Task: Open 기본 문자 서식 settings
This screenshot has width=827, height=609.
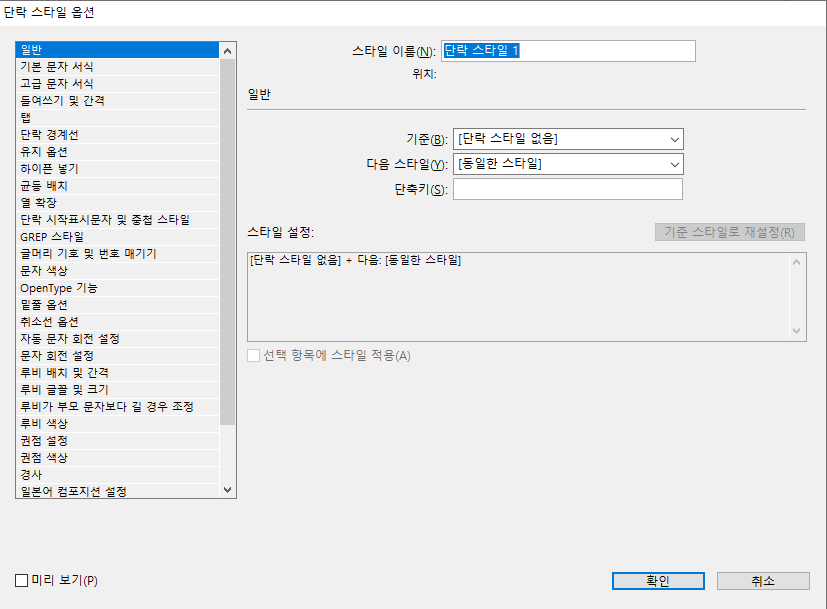Action: (117, 67)
